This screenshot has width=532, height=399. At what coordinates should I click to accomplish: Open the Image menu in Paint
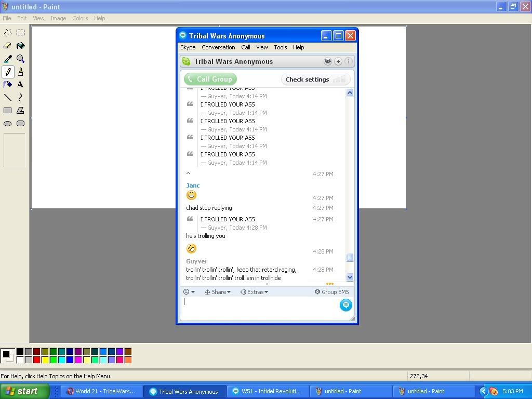[x=58, y=18]
